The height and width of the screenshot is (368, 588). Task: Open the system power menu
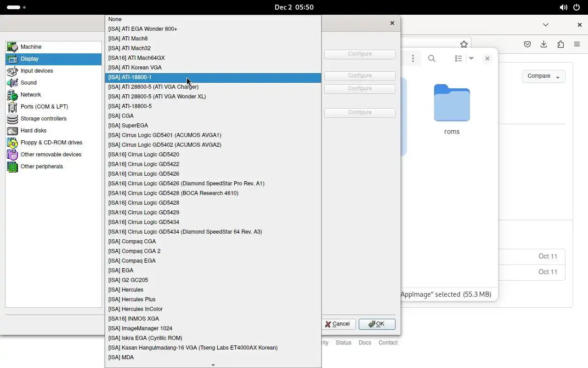pyautogui.click(x=577, y=7)
